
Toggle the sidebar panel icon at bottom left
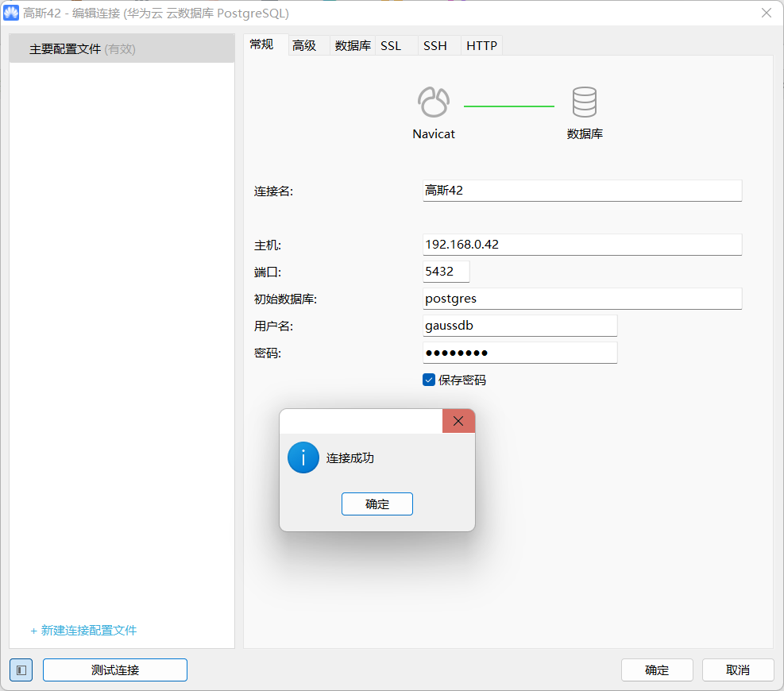21,670
